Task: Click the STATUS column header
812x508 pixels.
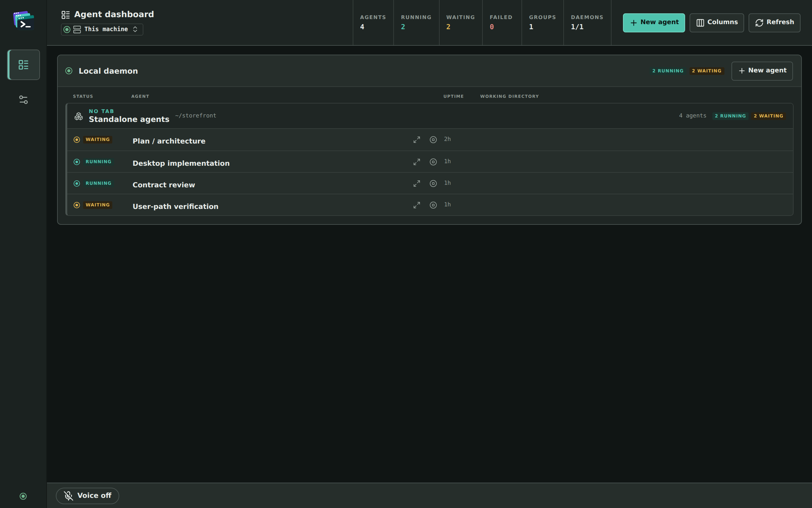Action: [x=83, y=97]
